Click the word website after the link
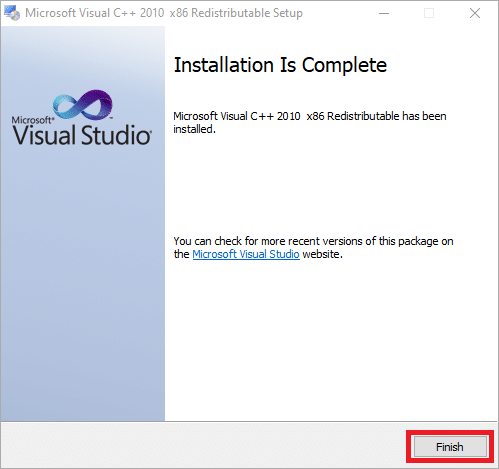The width and height of the screenshot is (499, 469). [x=321, y=254]
